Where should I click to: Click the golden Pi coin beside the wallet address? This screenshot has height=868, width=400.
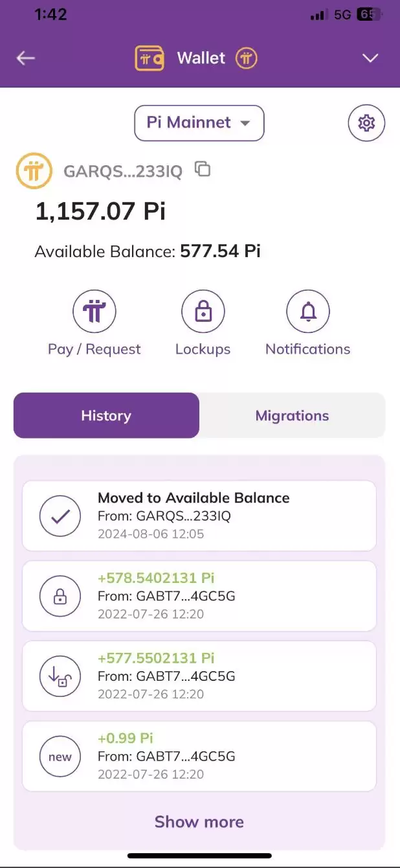(34, 170)
